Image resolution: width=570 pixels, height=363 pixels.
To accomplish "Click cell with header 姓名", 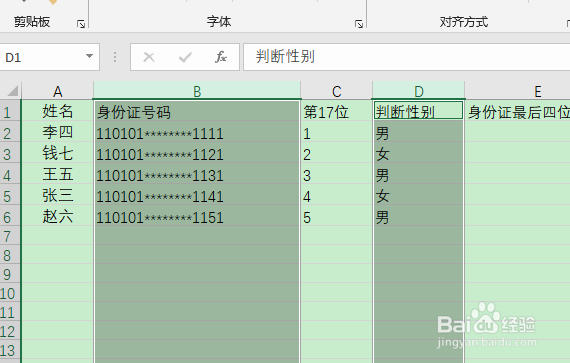I will coord(57,111).
